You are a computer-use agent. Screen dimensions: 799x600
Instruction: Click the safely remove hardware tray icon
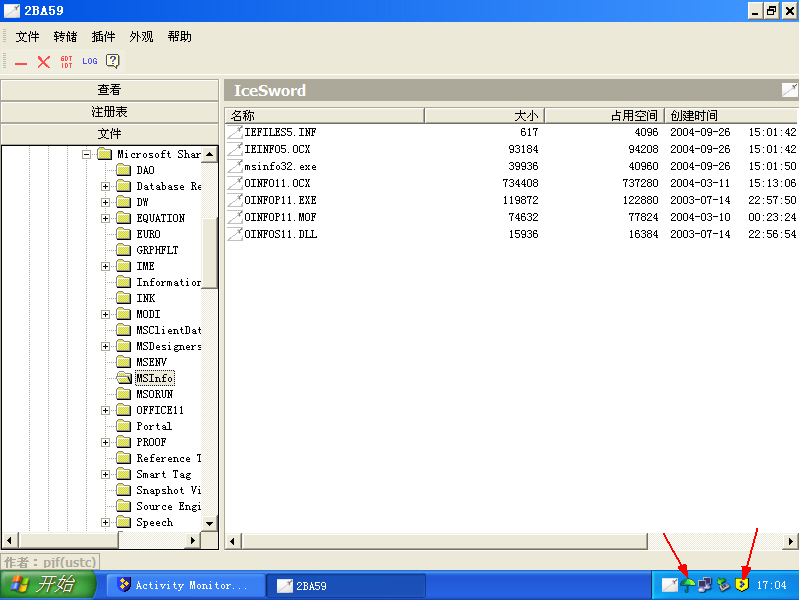(724, 585)
